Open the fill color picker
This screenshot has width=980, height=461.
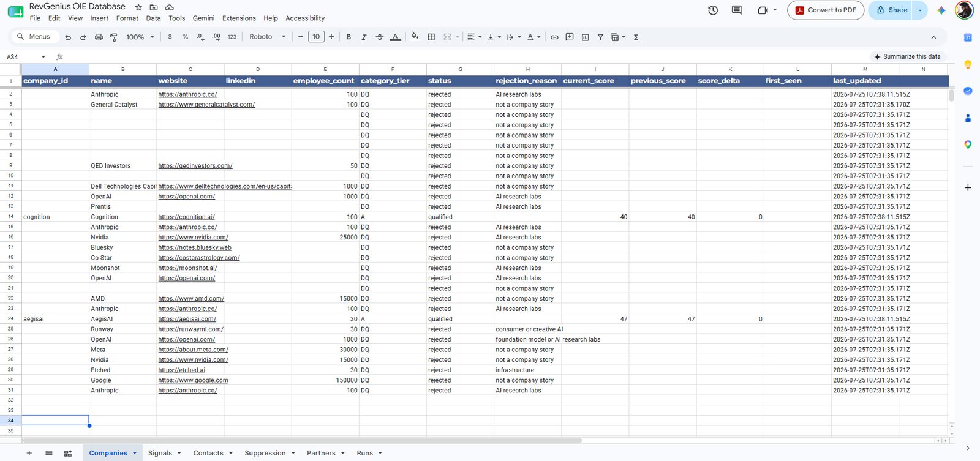[x=415, y=37]
